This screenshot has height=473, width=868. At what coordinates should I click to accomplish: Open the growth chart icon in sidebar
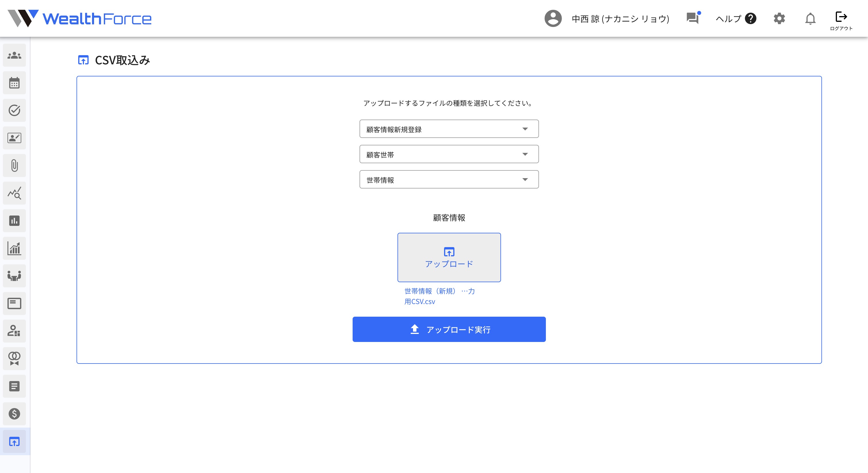point(14,248)
